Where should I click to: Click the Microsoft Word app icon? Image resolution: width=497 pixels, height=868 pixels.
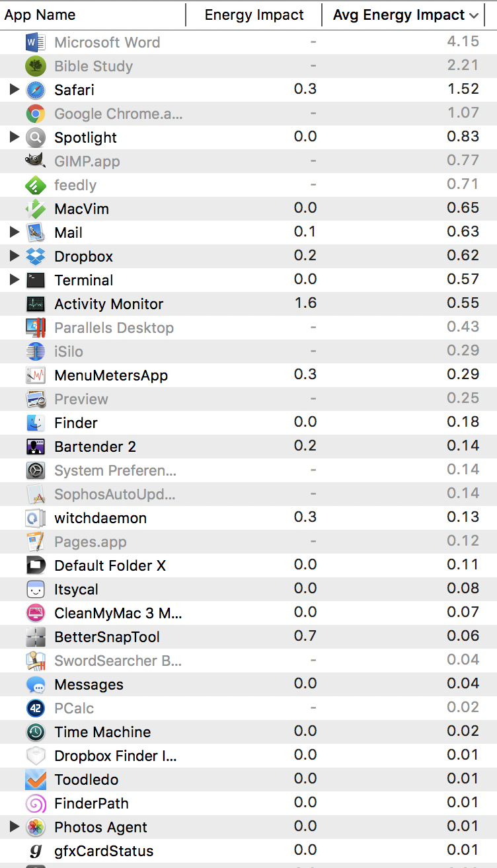point(35,43)
